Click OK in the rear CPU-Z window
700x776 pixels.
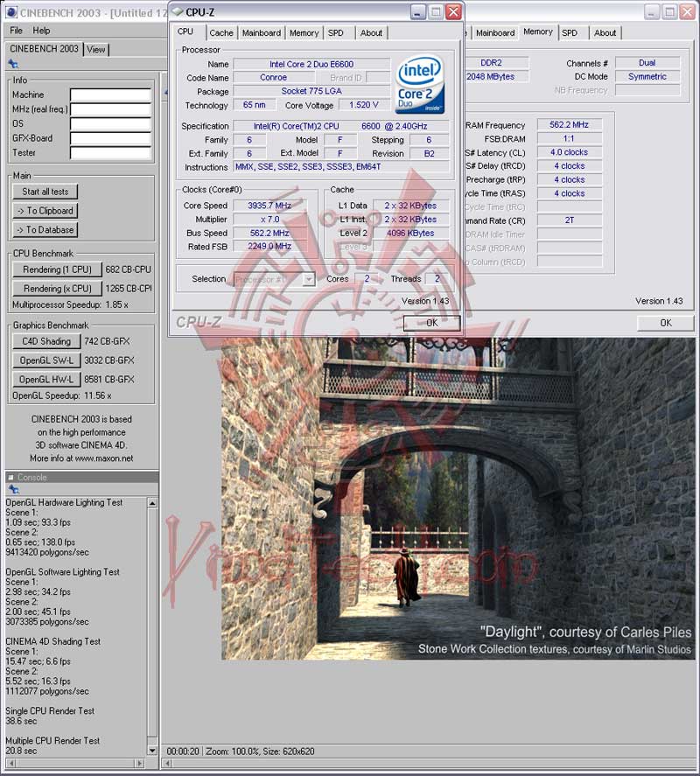tap(665, 323)
